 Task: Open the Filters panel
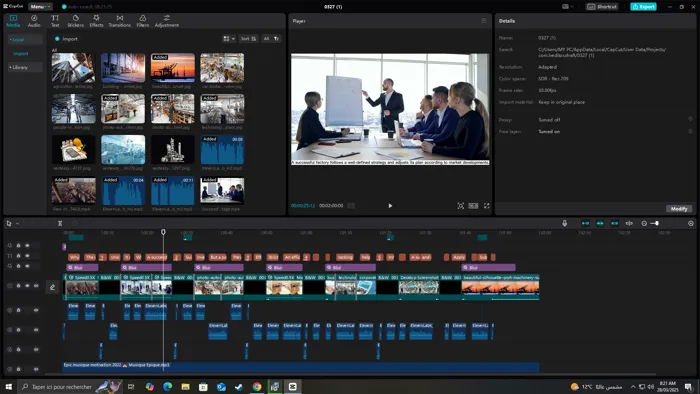click(142, 21)
